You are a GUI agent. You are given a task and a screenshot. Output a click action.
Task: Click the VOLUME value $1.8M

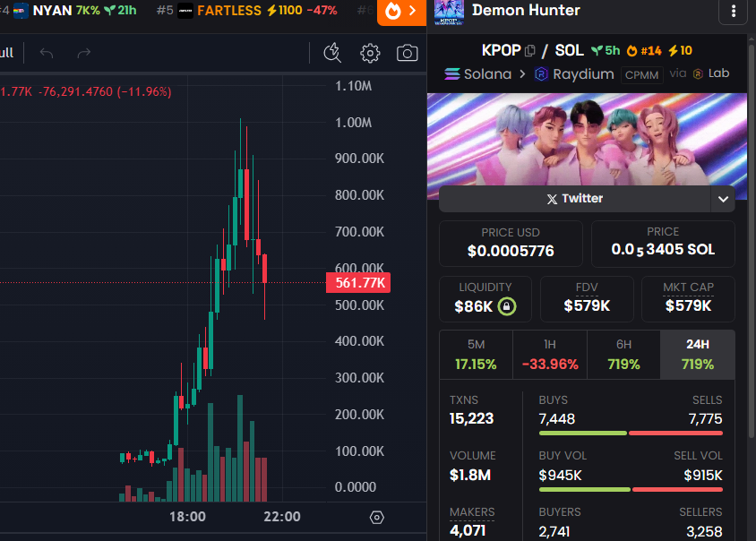point(470,475)
